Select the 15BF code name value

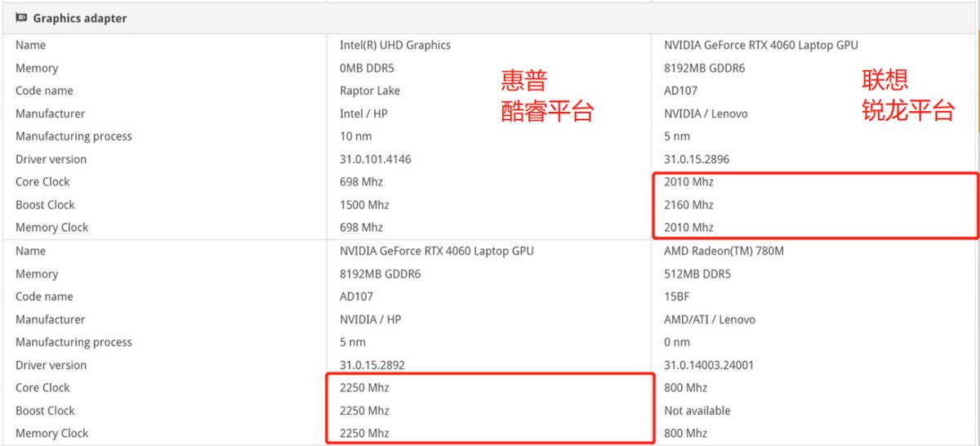(x=677, y=297)
